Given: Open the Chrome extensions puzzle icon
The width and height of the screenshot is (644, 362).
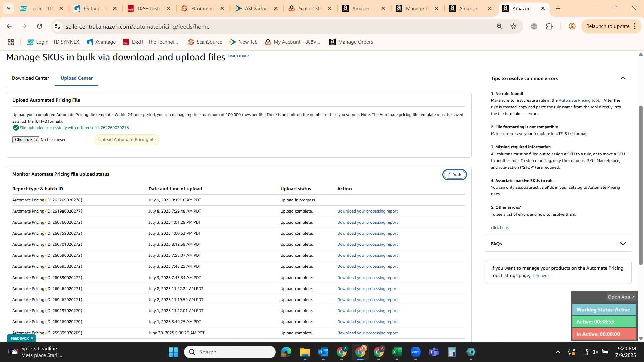Looking at the screenshot, I should pos(549,26).
